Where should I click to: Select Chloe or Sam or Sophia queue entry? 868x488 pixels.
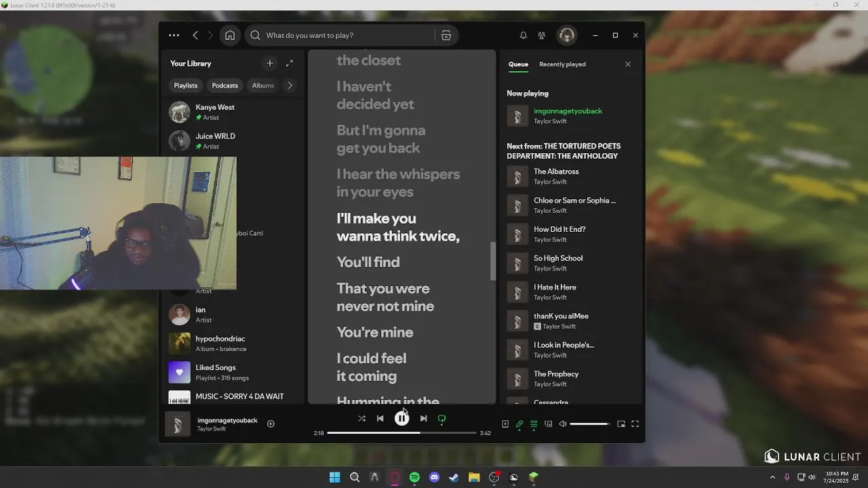click(x=572, y=205)
